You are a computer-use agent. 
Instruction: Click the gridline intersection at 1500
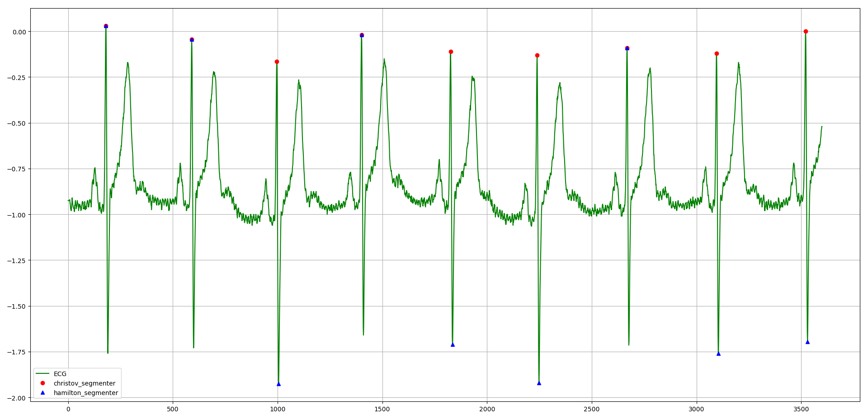pos(382,214)
